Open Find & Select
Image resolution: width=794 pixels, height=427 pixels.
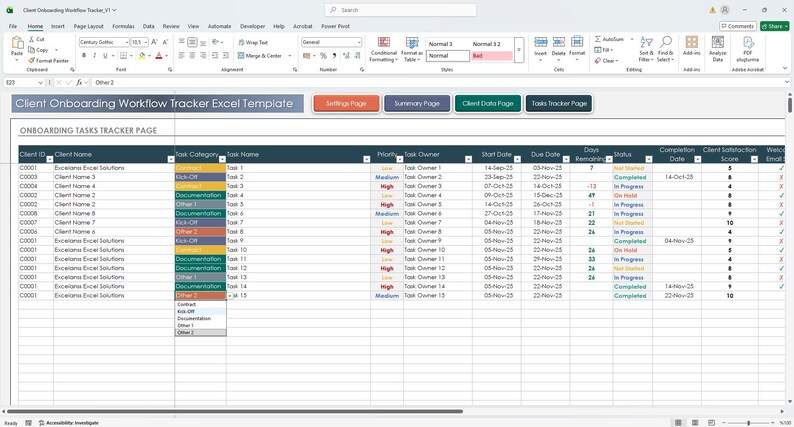coord(665,49)
